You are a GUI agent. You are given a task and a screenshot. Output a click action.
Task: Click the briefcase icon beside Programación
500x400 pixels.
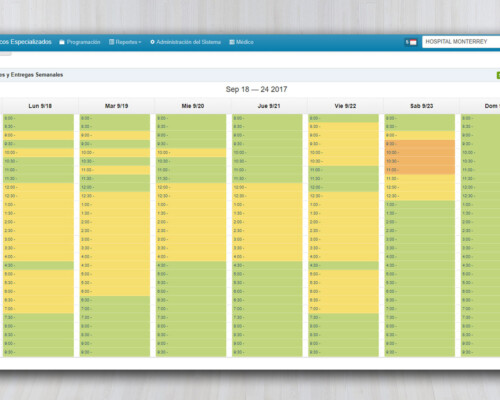pos(62,42)
